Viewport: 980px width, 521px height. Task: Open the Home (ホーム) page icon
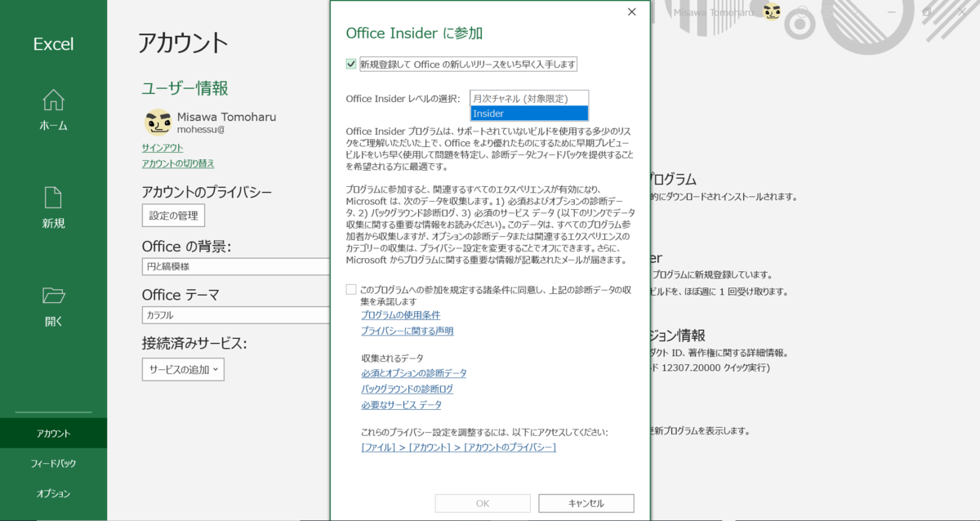[53, 100]
